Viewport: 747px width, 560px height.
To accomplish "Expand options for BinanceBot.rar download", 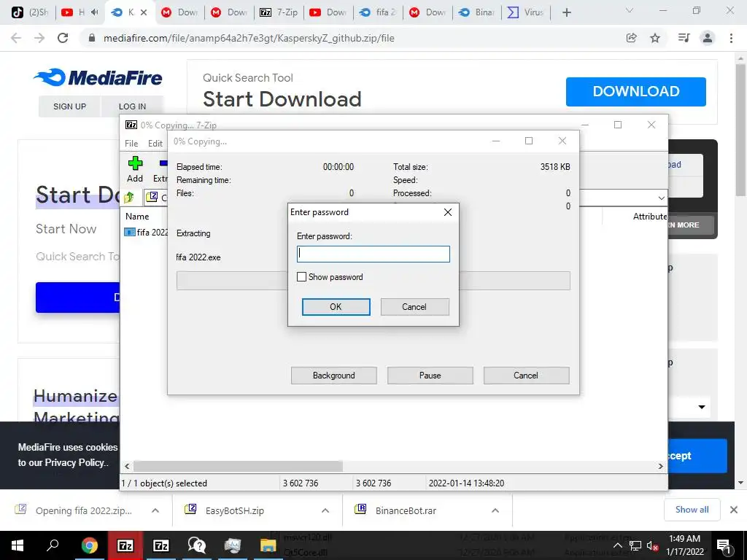I will point(495,510).
